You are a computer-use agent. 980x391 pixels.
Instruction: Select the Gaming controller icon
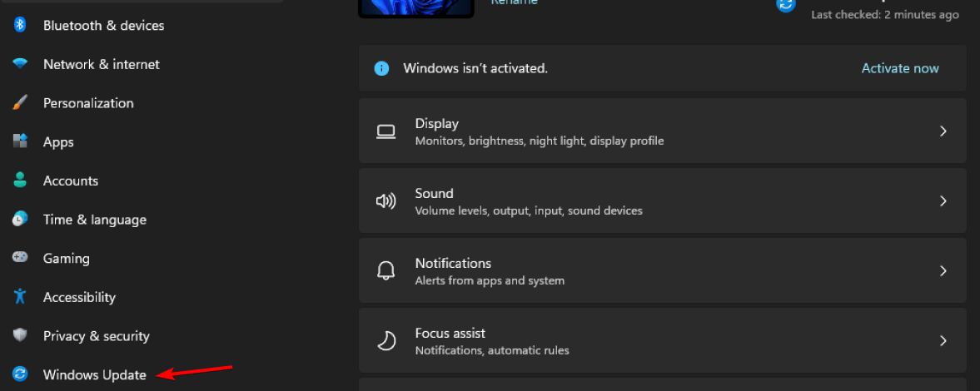click(21, 258)
